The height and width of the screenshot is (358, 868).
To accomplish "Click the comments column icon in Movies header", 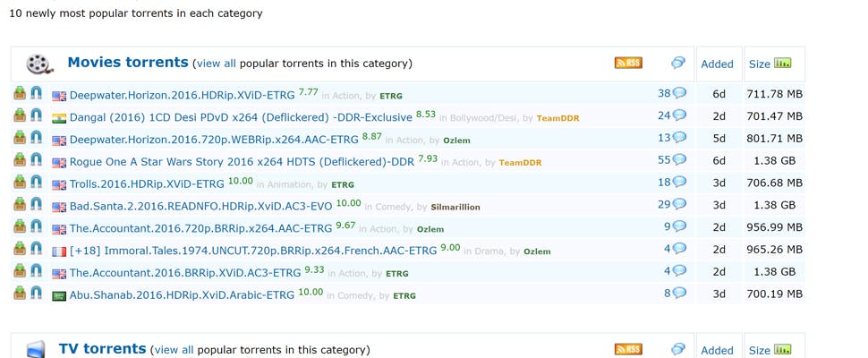I will (678, 63).
